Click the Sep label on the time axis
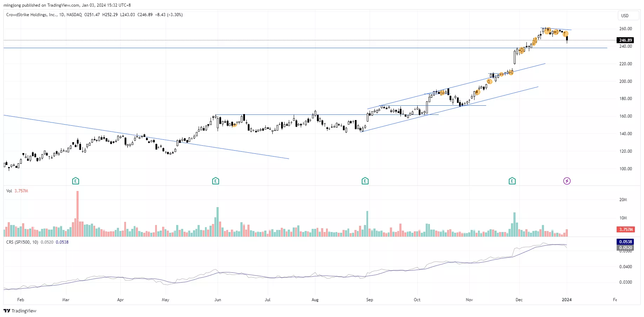This screenshot has height=317, width=644. [x=370, y=300]
